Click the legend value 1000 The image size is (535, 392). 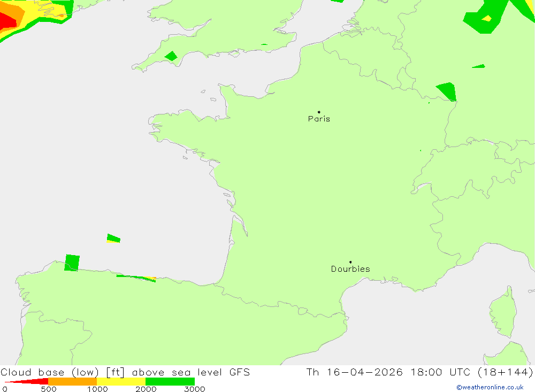point(97,389)
